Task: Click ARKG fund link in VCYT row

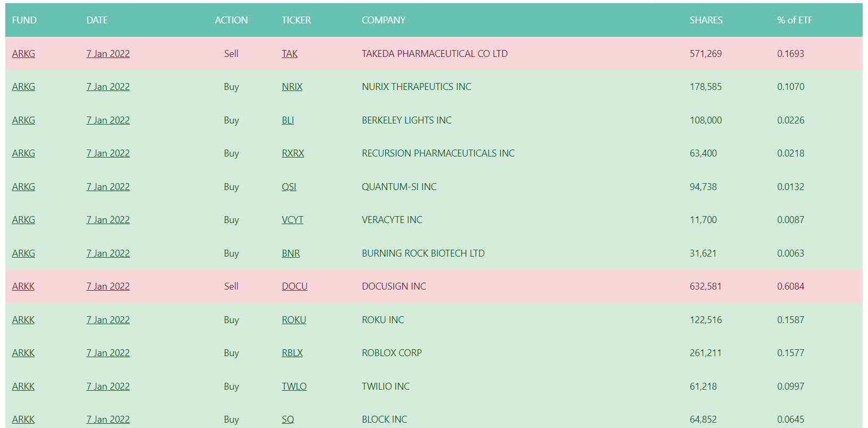Action: pos(23,220)
